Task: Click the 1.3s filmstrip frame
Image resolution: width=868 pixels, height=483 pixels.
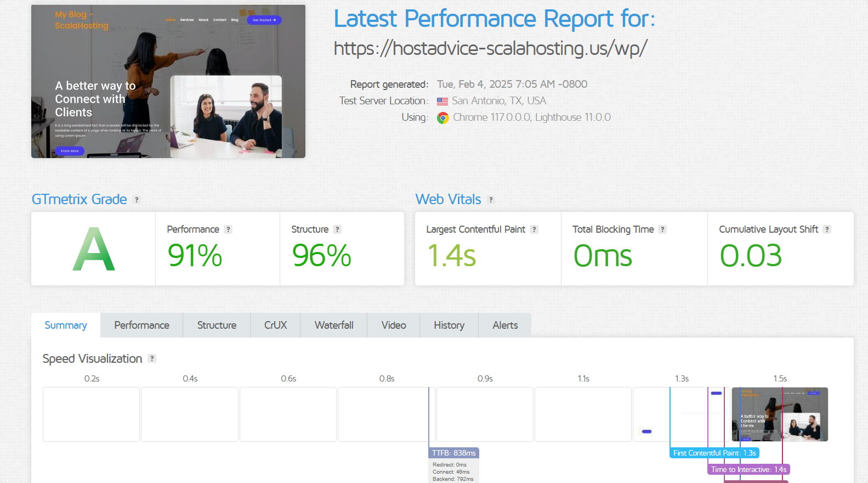Action: click(682, 414)
